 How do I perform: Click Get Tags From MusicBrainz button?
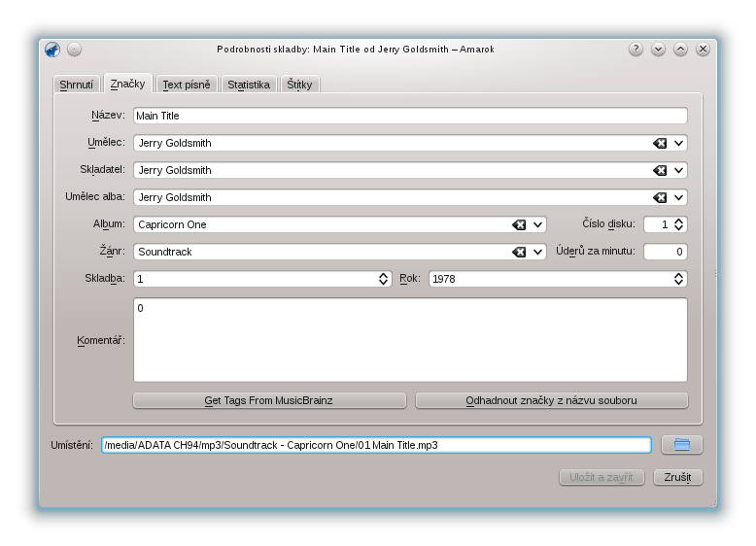[x=269, y=400]
